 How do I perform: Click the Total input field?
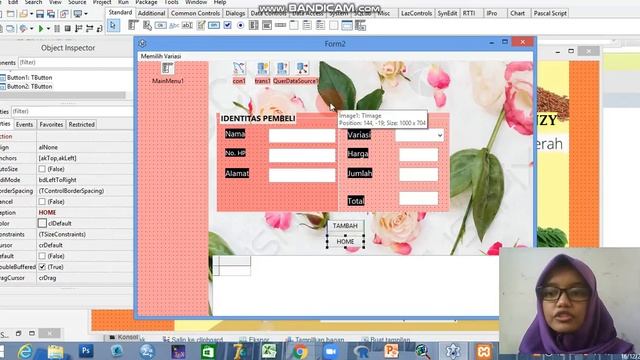pyautogui.click(x=418, y=198)
